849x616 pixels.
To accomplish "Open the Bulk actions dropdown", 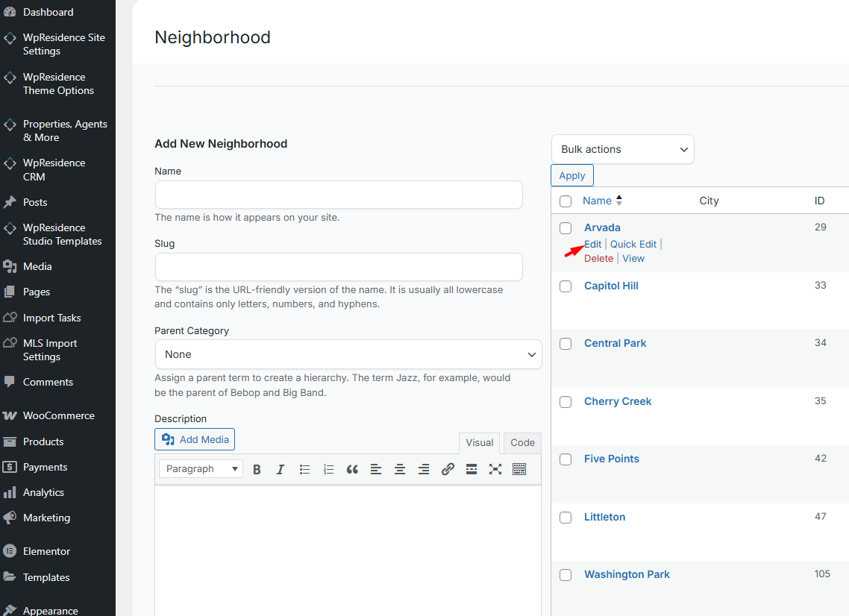I will pyautogui.click(x=623, y=149).
